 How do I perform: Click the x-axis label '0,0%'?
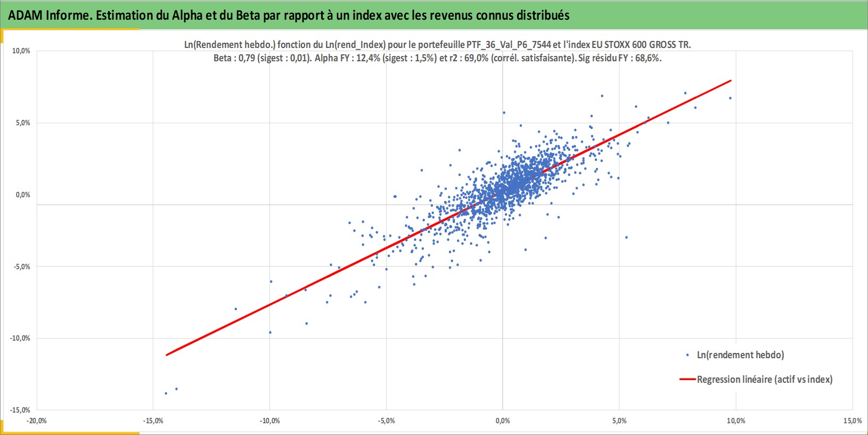(503, 421)
